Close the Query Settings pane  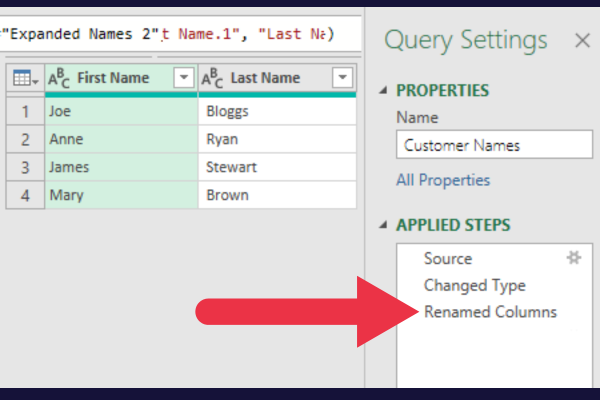(582, 40)
